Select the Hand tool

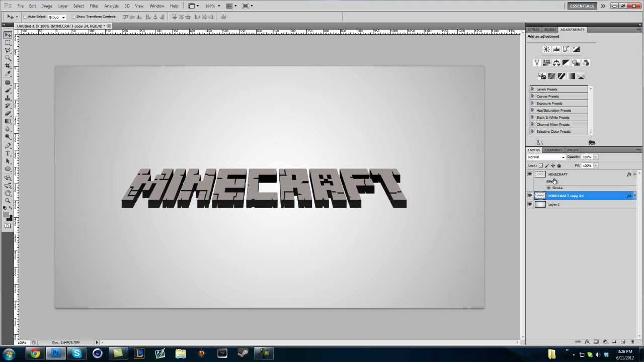pos(8,193)
